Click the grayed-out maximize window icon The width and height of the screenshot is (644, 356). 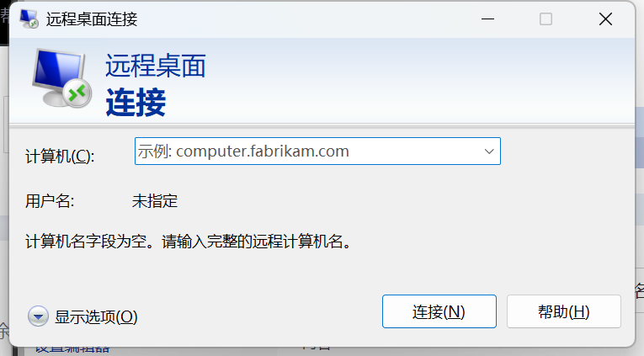pos(546,19)
